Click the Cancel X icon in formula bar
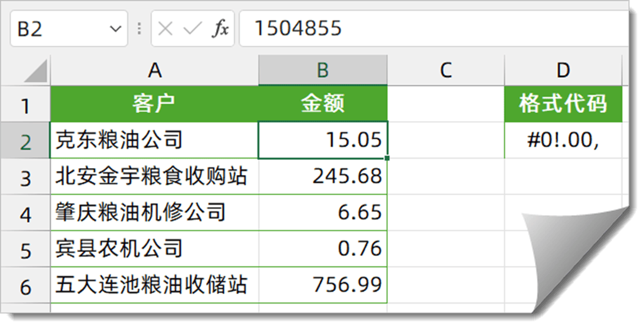The image size is (644, 328). (165, 29)
